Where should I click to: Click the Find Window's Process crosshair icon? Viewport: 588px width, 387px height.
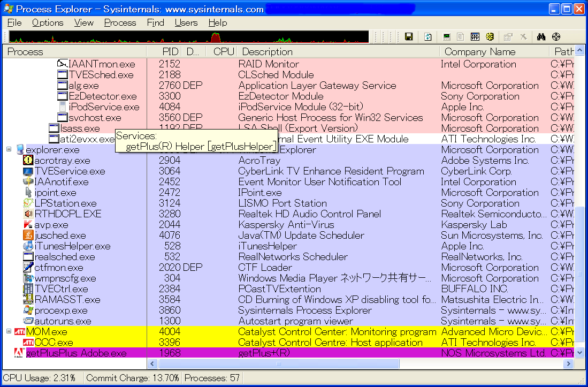click(556, 37)
